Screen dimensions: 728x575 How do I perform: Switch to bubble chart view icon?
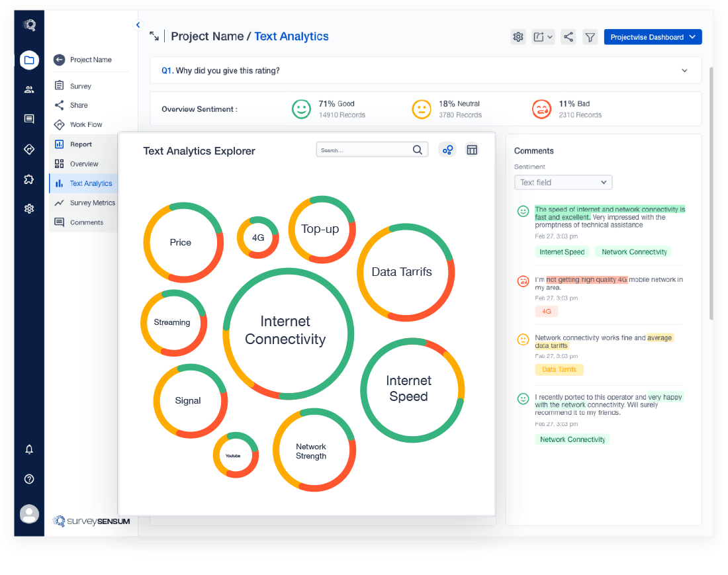(x=447, y=150)
